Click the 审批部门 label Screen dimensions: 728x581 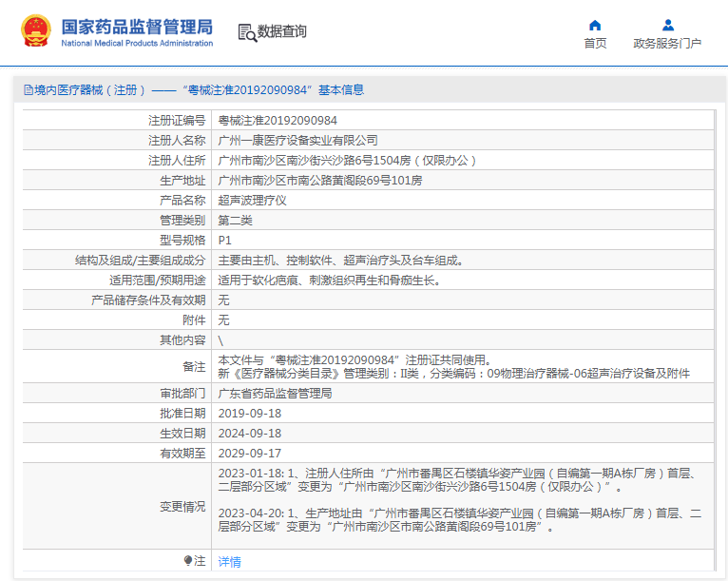(182, 394)
